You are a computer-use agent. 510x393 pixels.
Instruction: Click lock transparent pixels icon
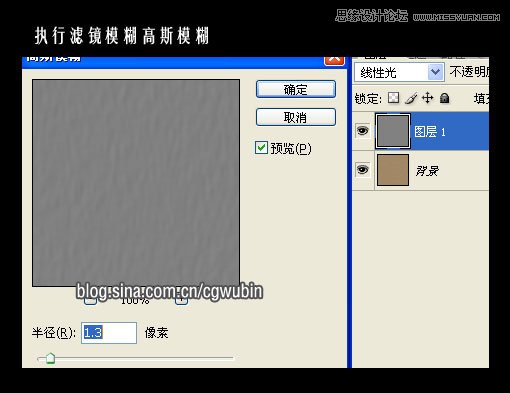393,98
